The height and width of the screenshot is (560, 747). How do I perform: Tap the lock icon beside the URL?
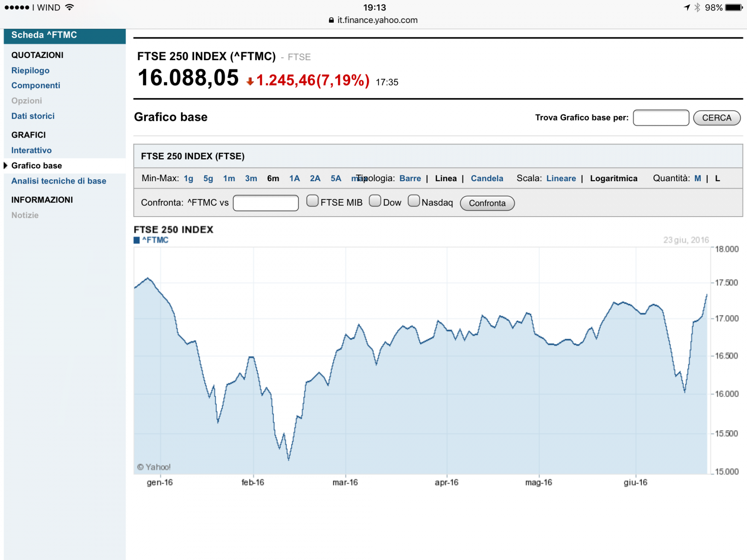point(331,20)
